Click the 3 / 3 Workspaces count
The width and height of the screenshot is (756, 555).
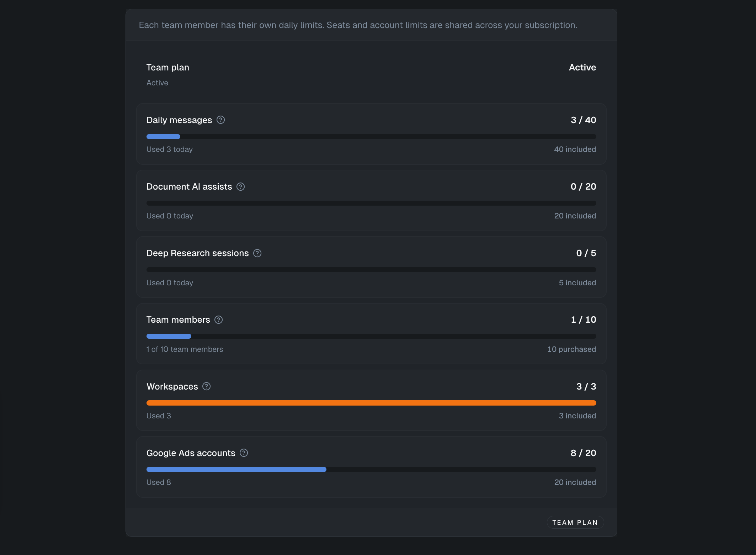[x=586, y=387]
